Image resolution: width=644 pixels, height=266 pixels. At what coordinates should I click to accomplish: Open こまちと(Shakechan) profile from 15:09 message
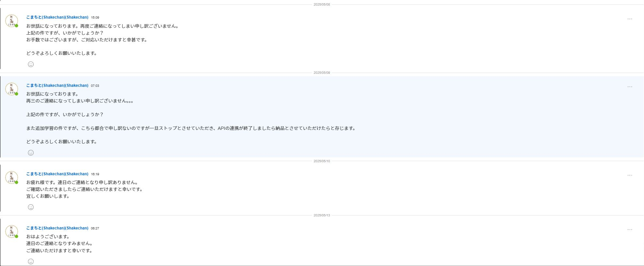(57, 17)
